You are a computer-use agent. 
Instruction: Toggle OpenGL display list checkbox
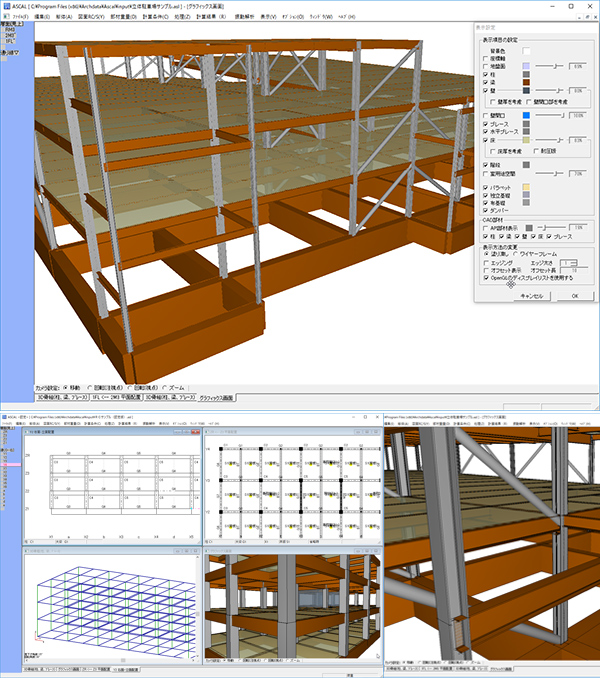coord(486,278)
